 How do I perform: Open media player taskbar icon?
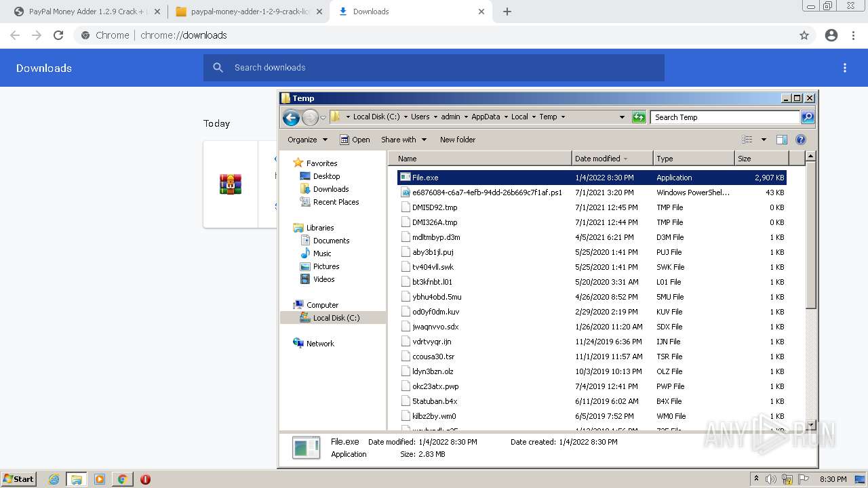pos(100,479)
